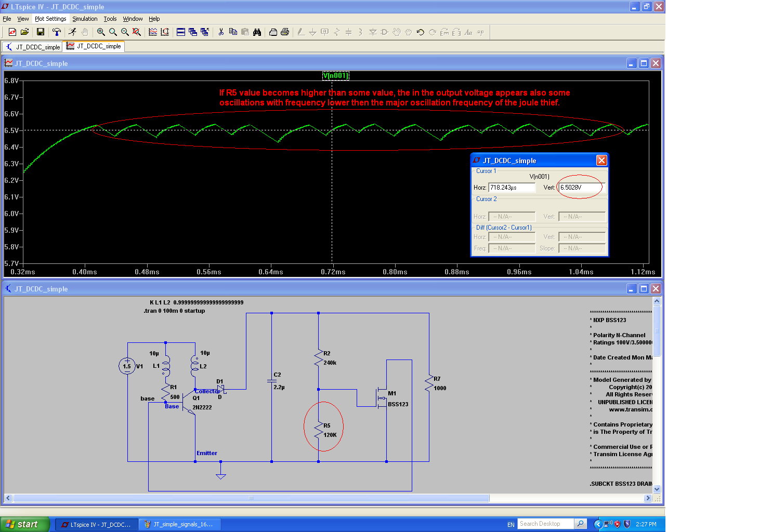Switch to the schematic tab with transistor icon
772x532 pixels.
point(32,47)
